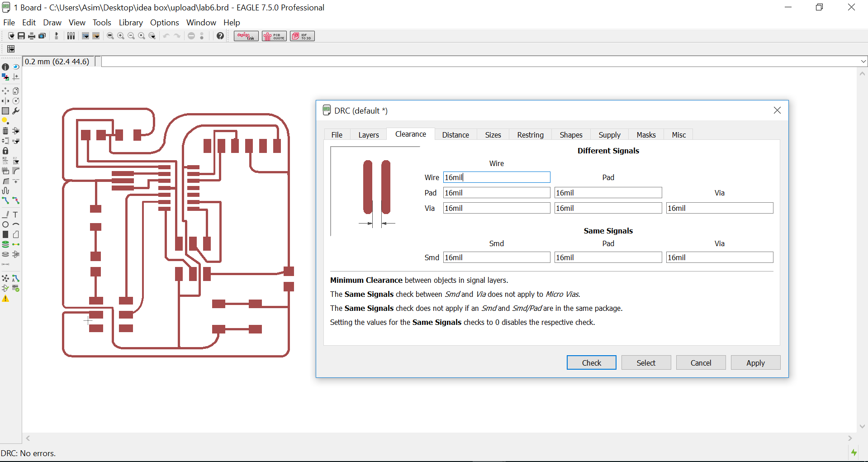Select the Ripup tool
Screen dimensions: 868x462
pyautogui.click(x=16, y=200)
